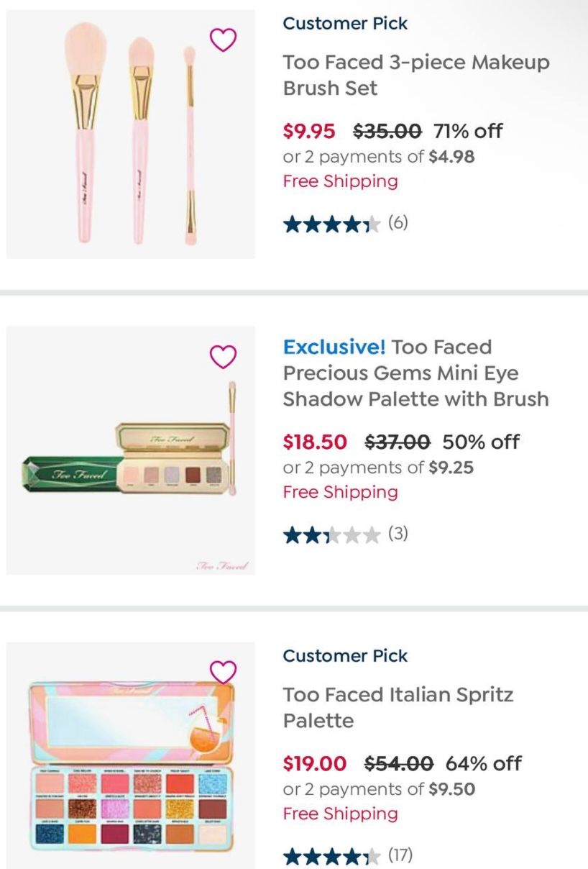Click 2 payments of $9.25 text

point(379,468)
